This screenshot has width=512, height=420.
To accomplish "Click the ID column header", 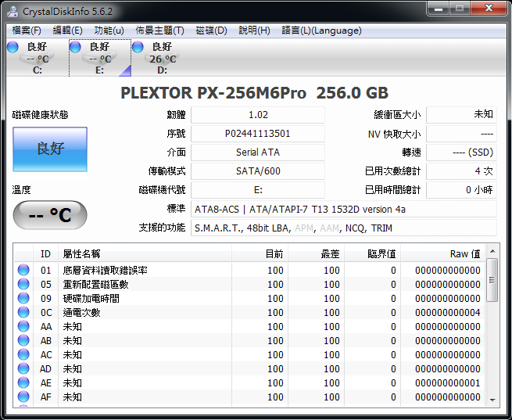I will 45,253.
